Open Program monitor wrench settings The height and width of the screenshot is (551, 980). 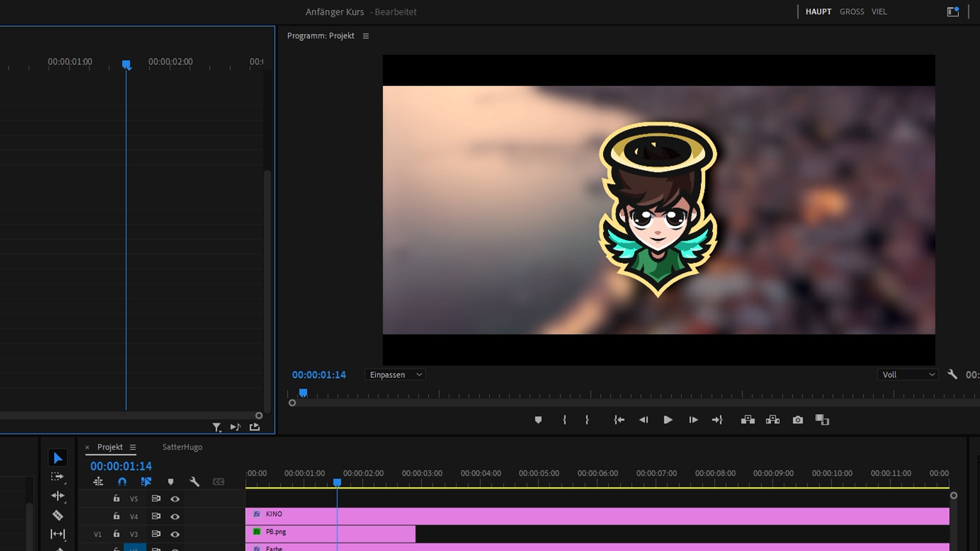[x=952, y=374]
